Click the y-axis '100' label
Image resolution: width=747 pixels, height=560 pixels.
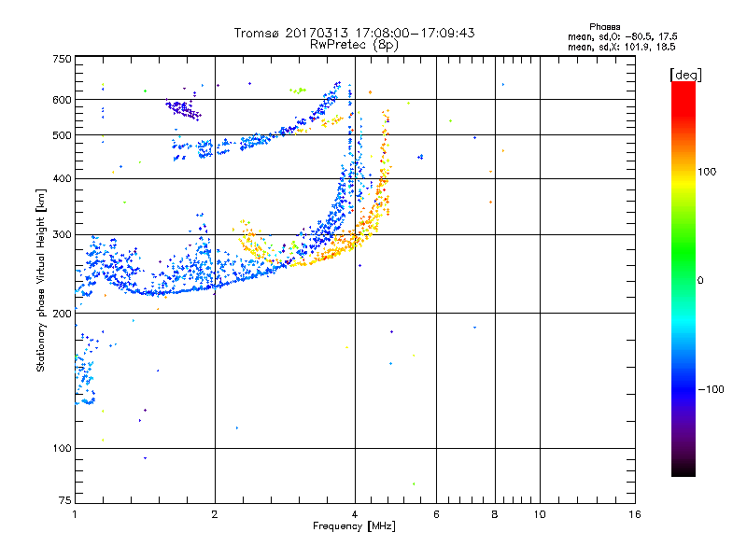coord(62,449)
